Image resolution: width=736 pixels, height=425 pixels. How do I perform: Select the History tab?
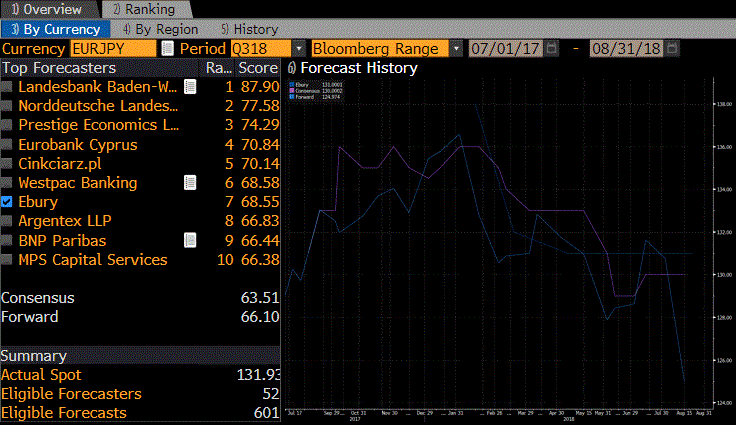250,29
